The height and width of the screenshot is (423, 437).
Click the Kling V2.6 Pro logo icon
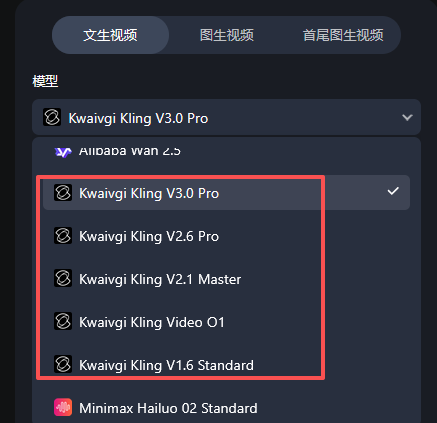pos(63,236)
